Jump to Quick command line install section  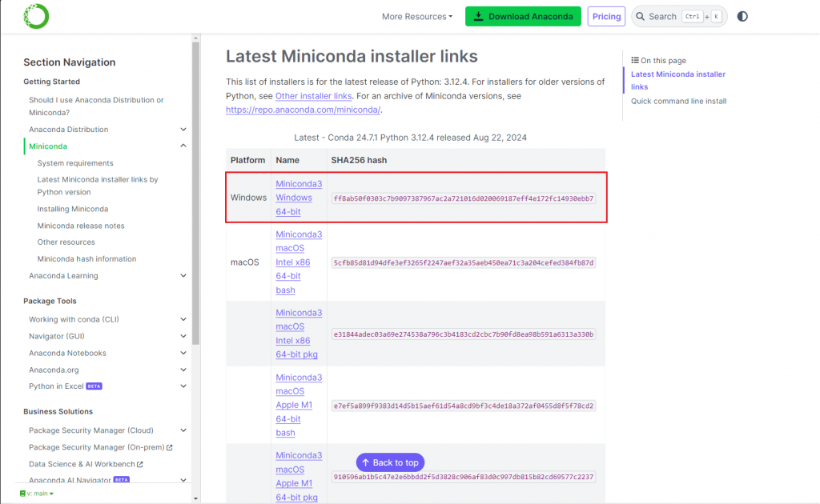click(678, 101)
